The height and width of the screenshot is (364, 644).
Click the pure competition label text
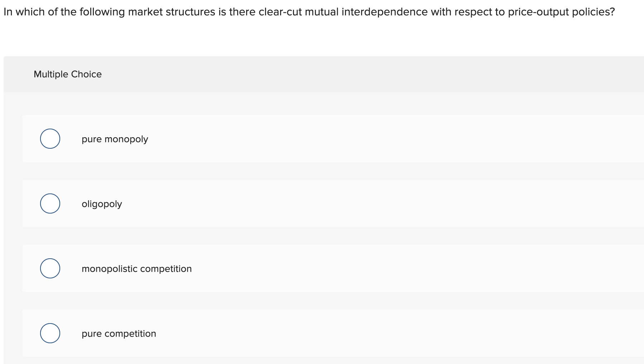pos(119,333)
